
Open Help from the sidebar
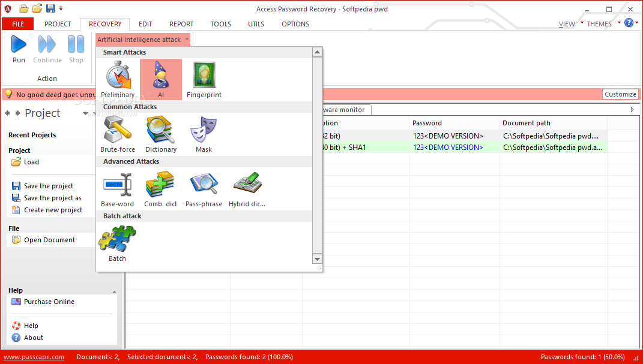pyautogui.click(x=25, y=326)
